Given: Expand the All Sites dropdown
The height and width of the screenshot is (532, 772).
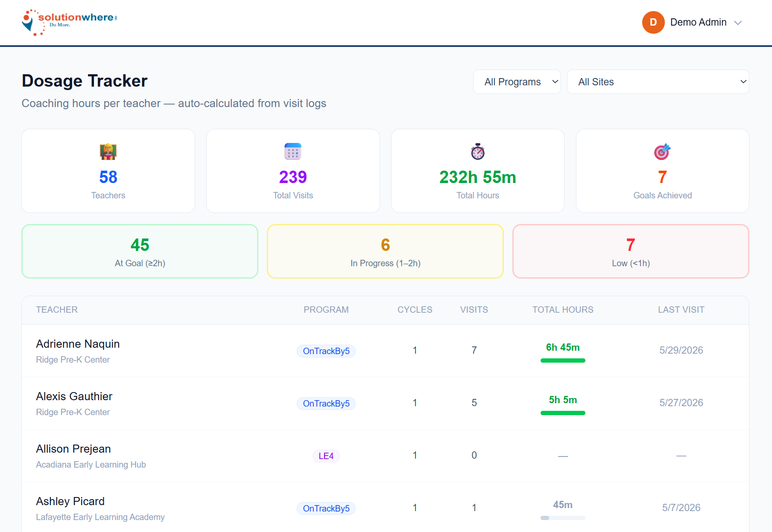Looking at the screenshot, I should (x=658, y=82).
